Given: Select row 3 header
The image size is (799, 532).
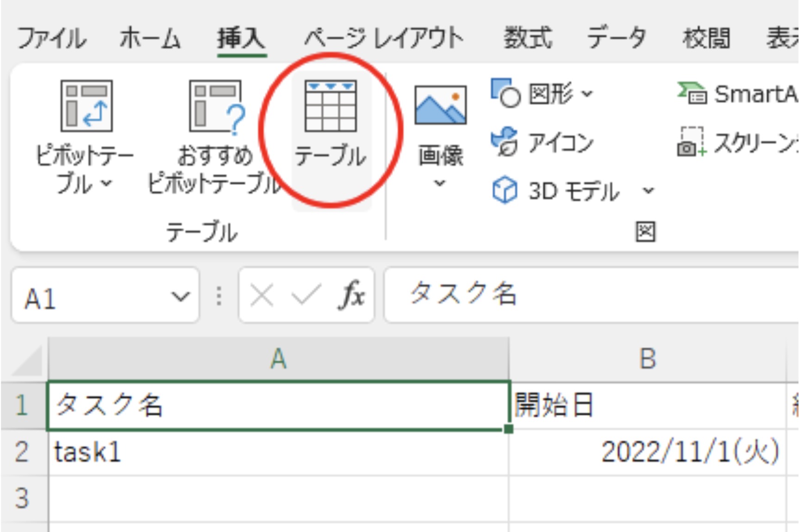Looking at the screenshot, I should pyautogui.click(x=24, y=499).
